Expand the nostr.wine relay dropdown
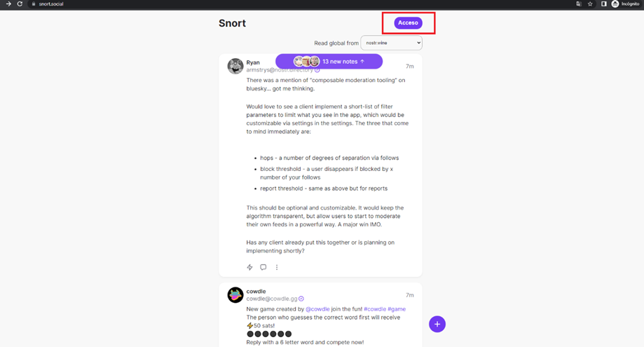 392,43
